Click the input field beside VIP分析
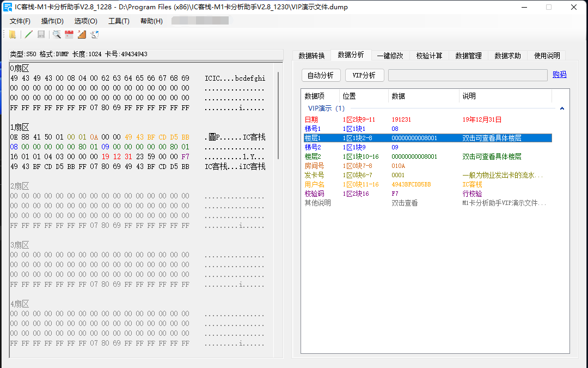588x368 pixels. click(468, 75)
